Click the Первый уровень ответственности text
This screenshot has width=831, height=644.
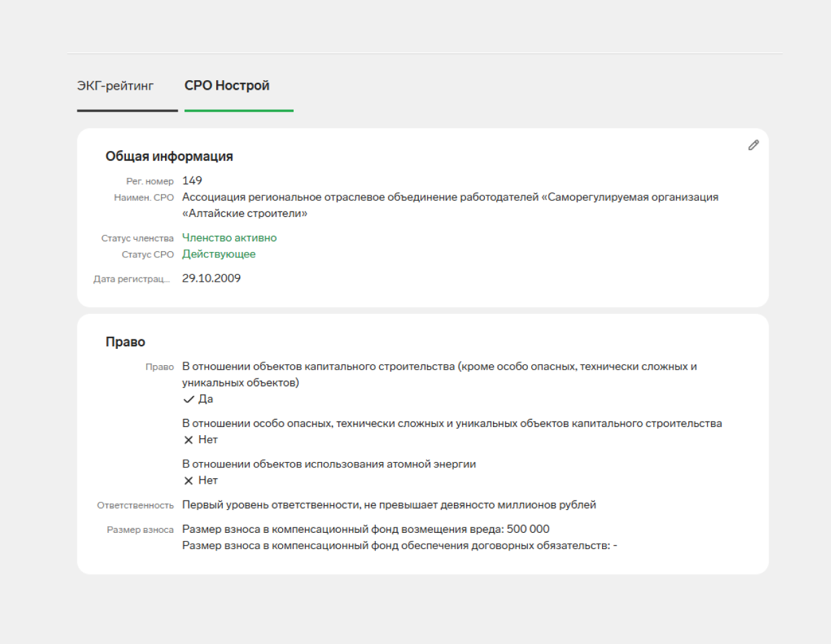pyautogui.click(x=389, y=505)
